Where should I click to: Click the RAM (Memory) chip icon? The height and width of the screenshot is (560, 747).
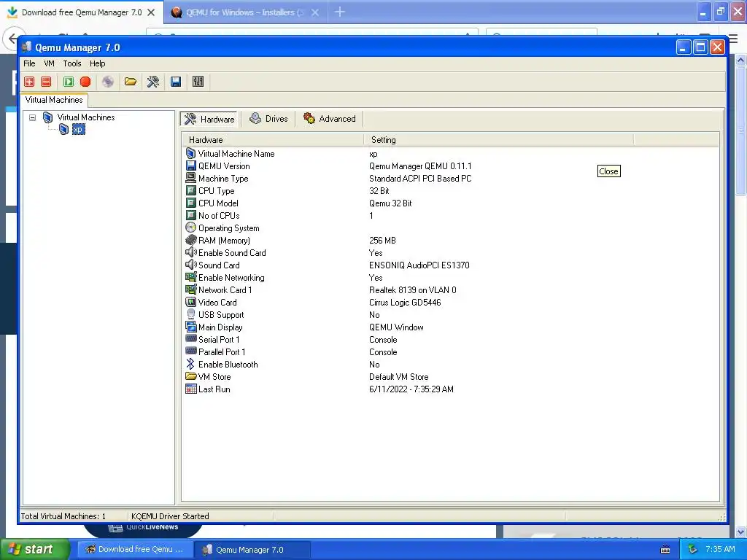point(190,240)
